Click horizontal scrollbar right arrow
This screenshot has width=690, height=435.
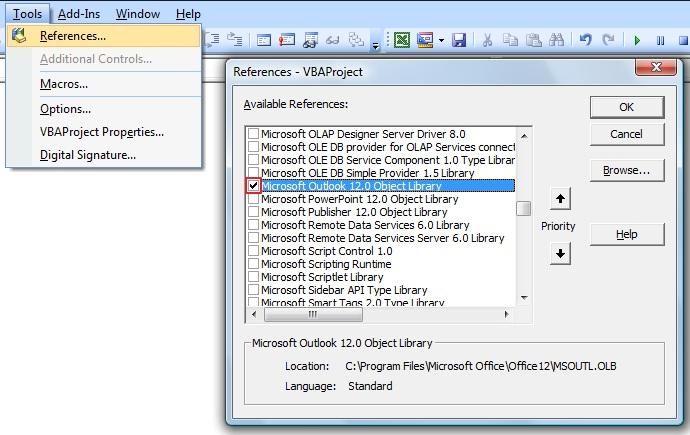point(506,314)
